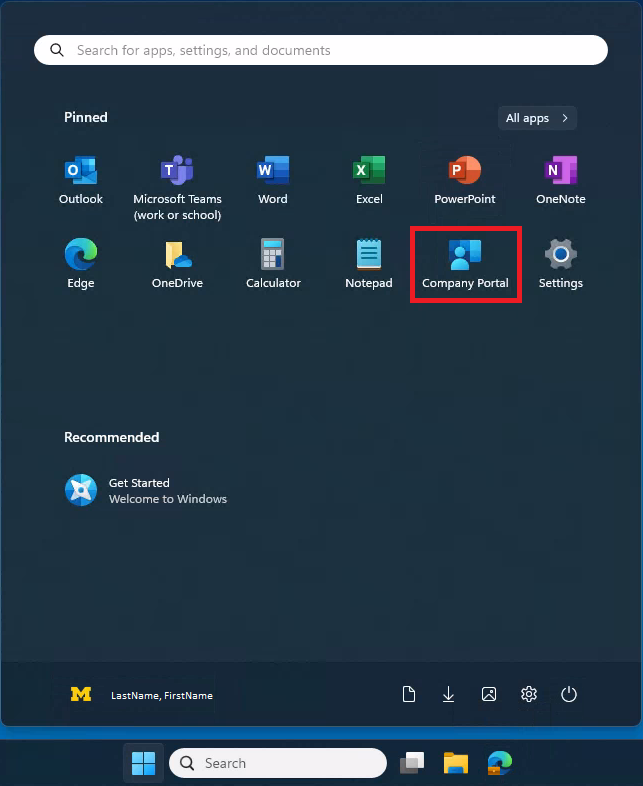Open the Downloads folder shortcut
The image size is (643, 786).
(x=449, y=694)
